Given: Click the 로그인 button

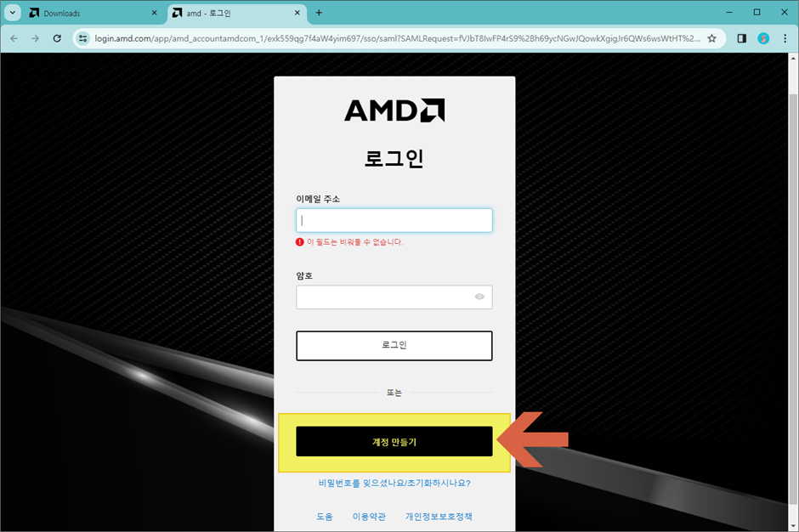Looking at the screenshot, I should pyautogui.click(x=394, y=346).
